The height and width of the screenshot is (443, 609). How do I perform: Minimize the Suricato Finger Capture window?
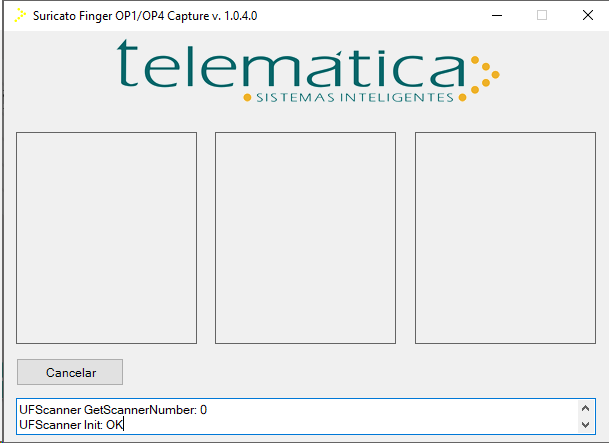[497, 16]
